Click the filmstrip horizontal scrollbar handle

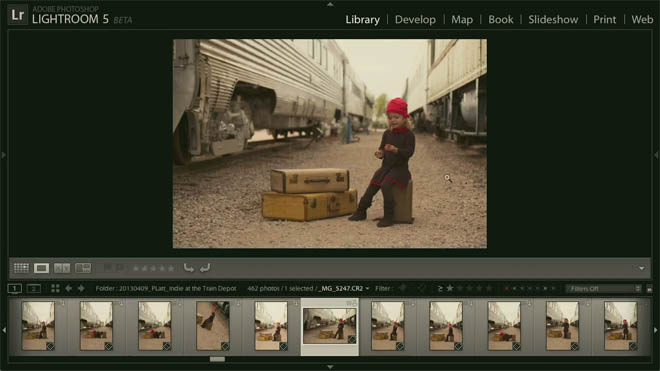click(x=217, y=359)
